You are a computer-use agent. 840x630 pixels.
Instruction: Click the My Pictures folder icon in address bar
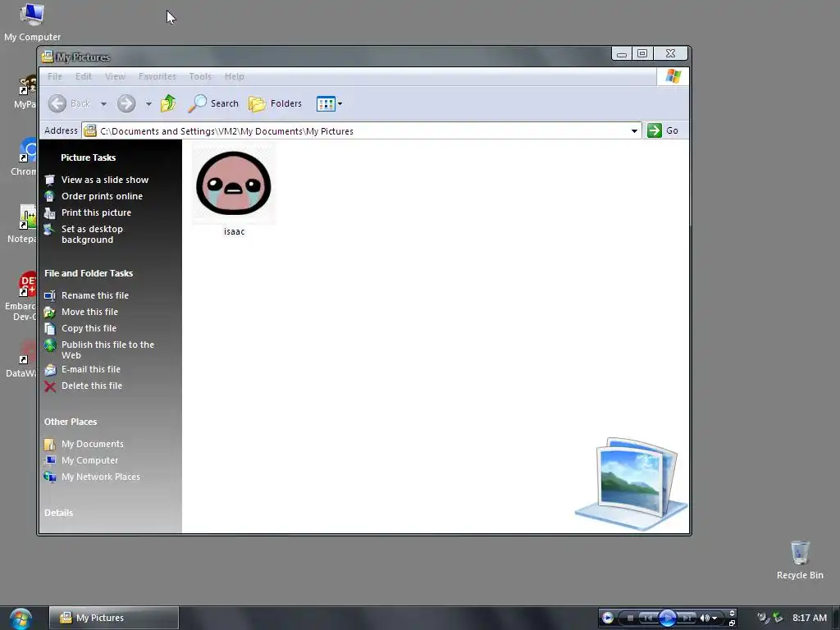[90, 130]
